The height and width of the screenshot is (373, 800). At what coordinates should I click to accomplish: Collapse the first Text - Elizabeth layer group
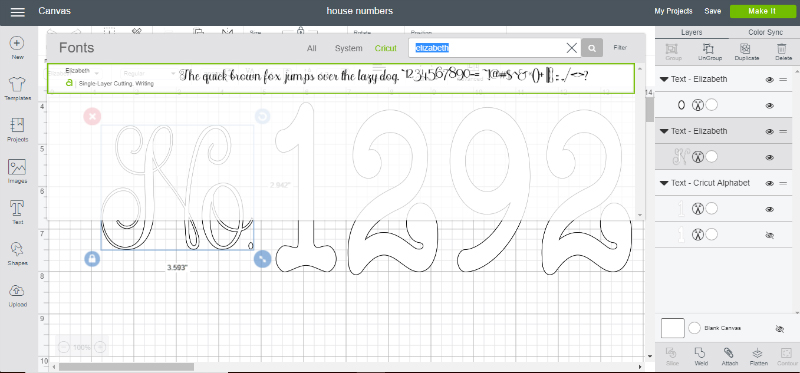click(664, 80)
